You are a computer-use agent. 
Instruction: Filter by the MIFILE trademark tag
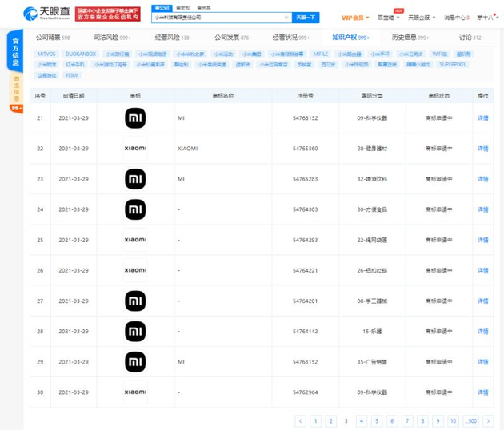321,54
